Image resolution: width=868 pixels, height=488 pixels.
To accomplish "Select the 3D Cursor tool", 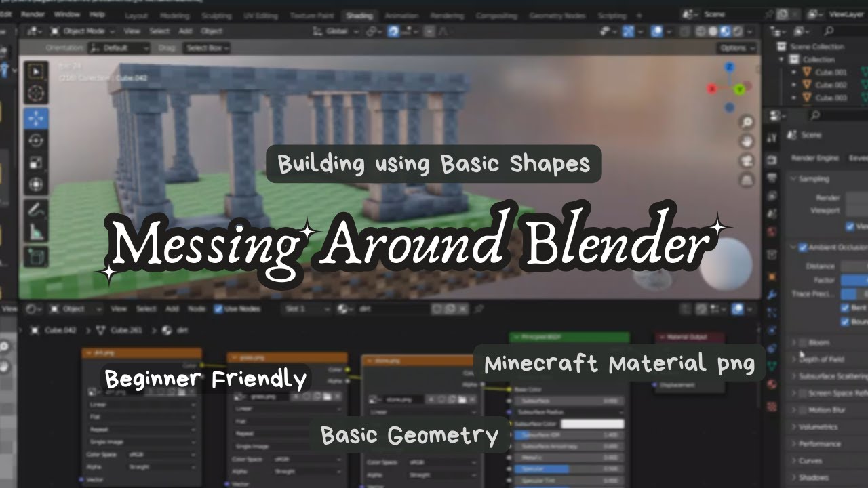I will tap(36, 94).
